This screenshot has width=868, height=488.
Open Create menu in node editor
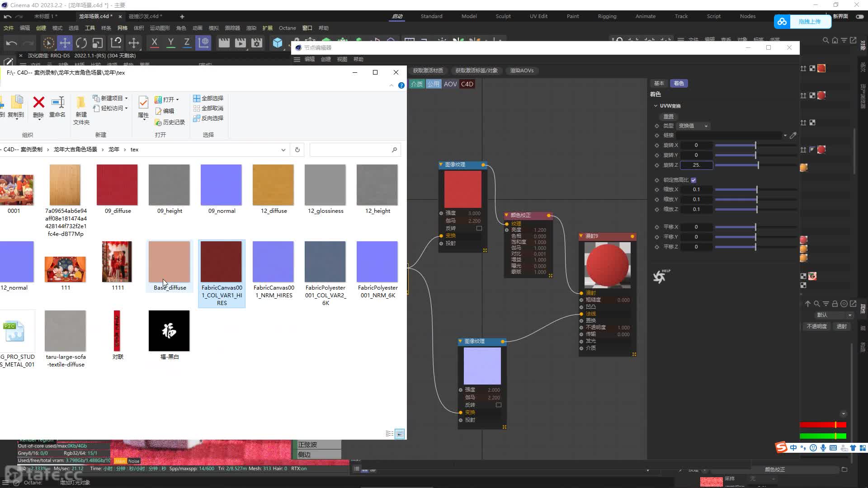[326, 59]
